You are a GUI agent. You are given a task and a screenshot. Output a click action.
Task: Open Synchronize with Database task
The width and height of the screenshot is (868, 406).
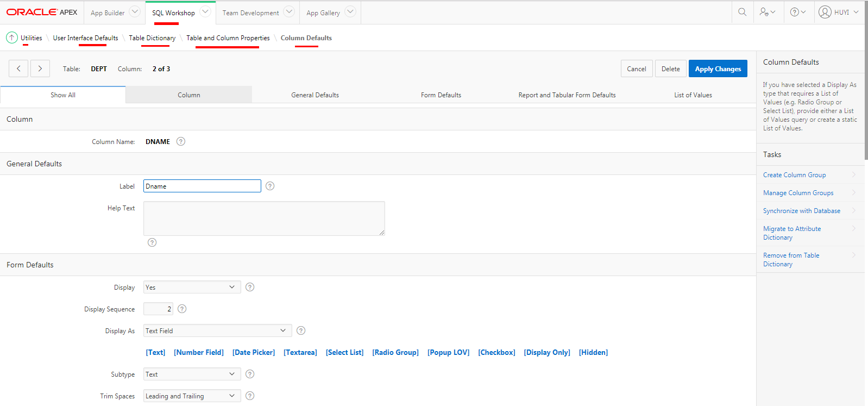pyautogui.click(x=801, y=211)
